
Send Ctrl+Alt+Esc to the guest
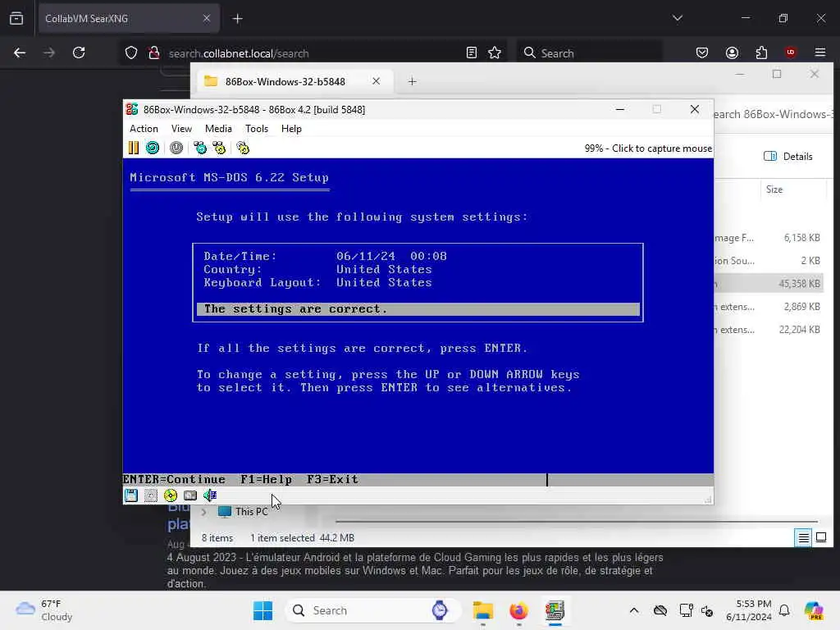219,148
